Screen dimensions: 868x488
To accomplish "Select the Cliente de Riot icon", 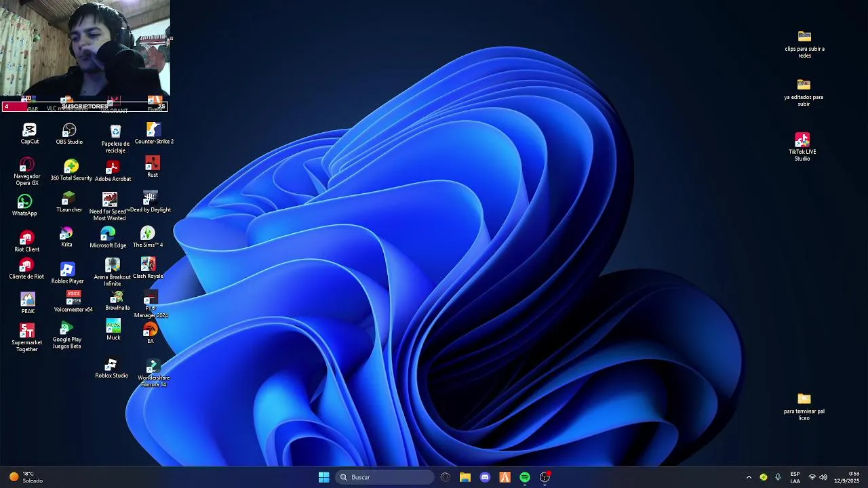I will 26,269.
